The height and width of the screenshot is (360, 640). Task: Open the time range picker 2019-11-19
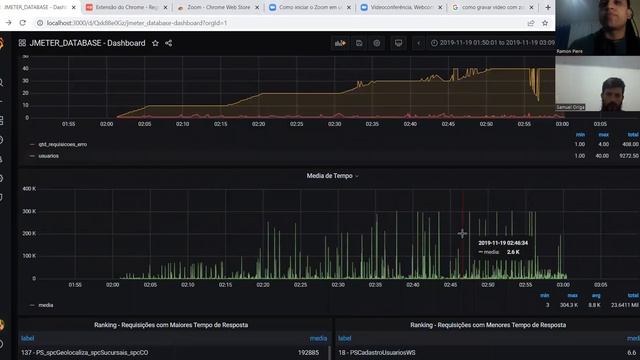click(x=493, y=43)
